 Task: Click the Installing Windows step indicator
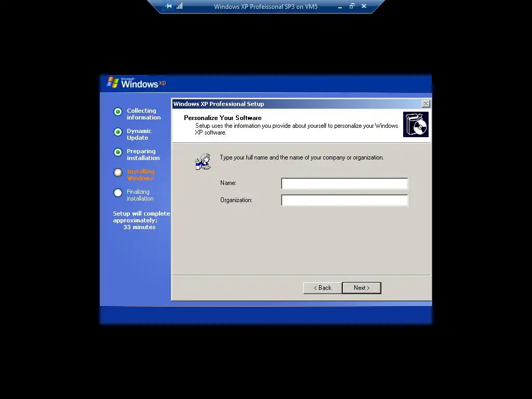(118, 172)
